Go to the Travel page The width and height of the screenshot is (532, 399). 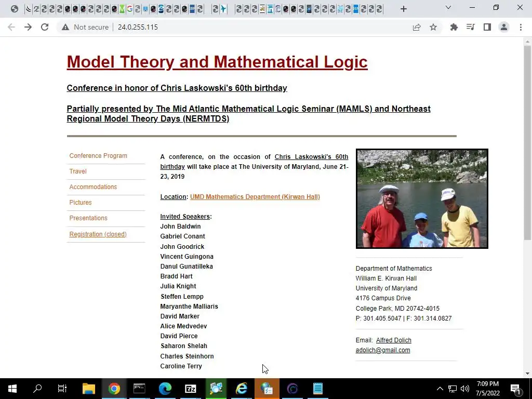point(78,171)
